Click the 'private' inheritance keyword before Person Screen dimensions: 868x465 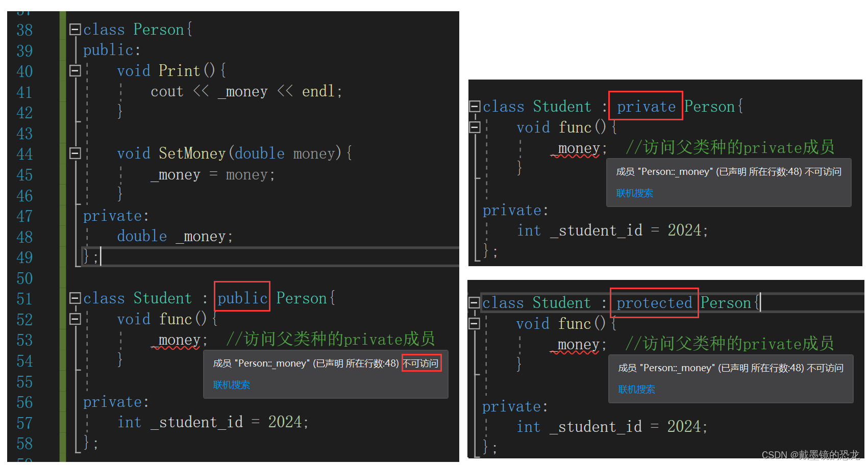tap(646, 107)
